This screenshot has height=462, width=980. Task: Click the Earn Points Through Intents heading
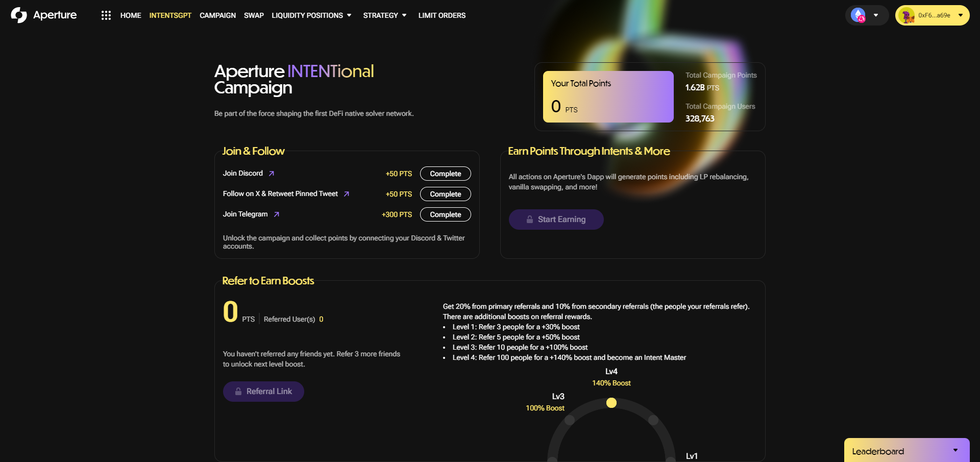[589, 151]
